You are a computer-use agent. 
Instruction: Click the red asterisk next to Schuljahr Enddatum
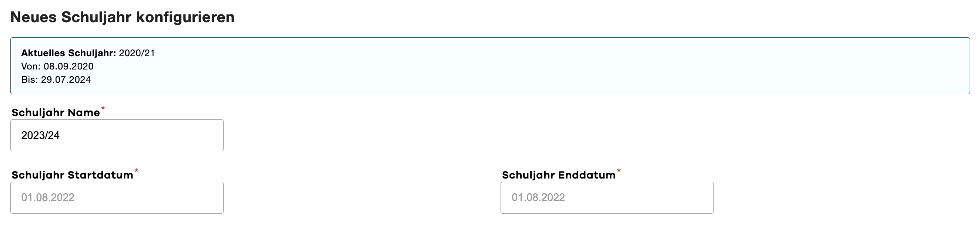619,171
